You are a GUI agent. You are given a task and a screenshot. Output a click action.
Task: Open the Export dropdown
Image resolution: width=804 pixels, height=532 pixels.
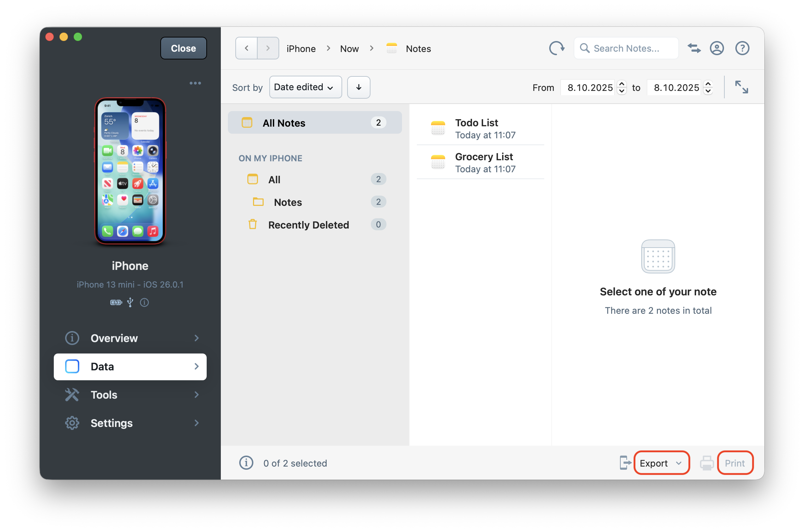[x=661, y=463]
